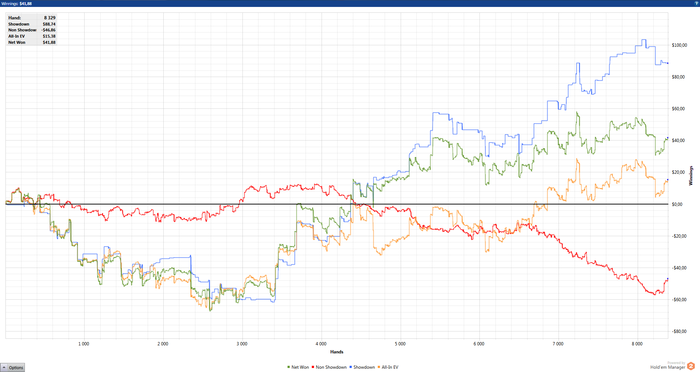Click the 5 000 hands axis label
Screen dimensions: 700x372
(400, 344)
